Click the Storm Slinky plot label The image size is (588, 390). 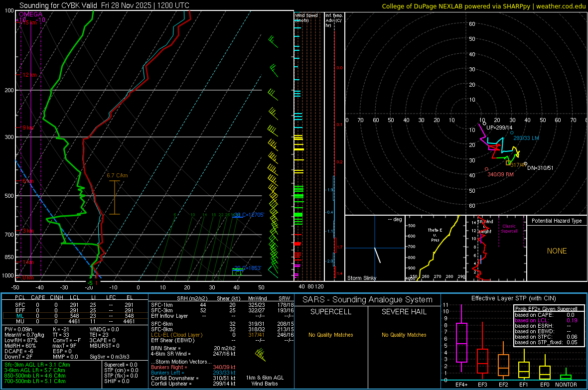click(361, 278)
